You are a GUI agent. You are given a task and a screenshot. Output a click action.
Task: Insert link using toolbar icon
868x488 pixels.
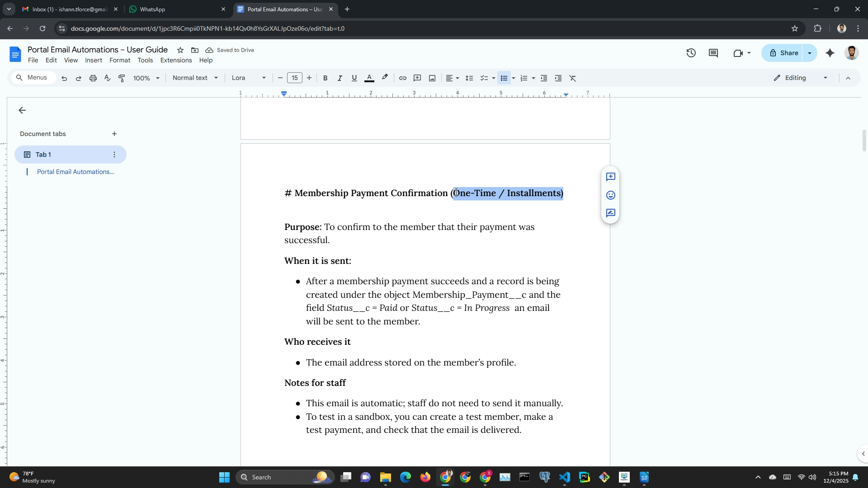tap(402, 78)
